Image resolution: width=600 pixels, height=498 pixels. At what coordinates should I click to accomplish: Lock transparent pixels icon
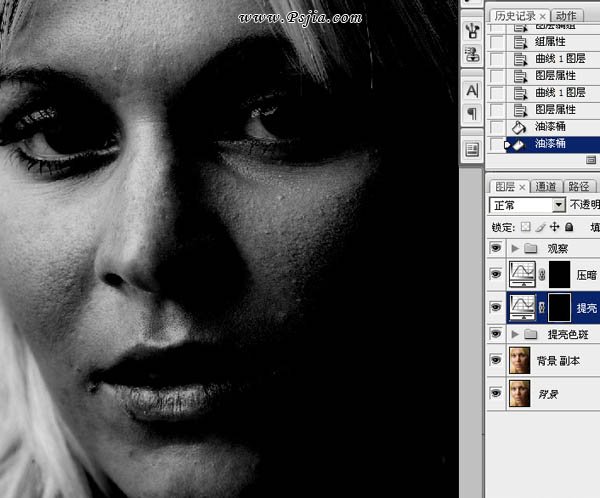coord(525,227)
